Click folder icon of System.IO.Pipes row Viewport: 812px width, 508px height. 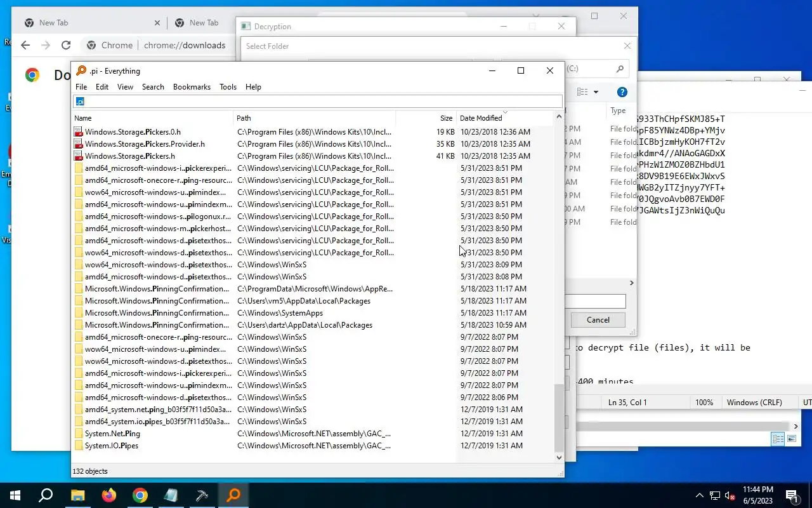[79, 446]
